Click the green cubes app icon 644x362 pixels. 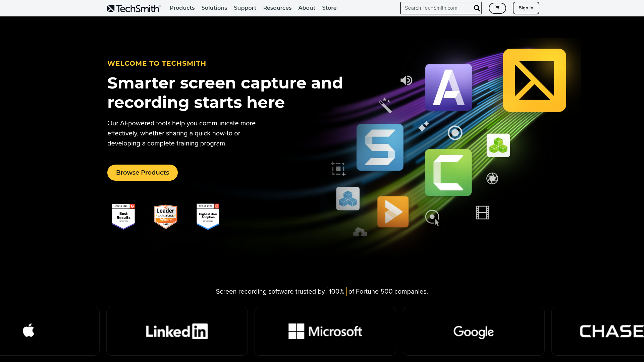tap(498, 145)
